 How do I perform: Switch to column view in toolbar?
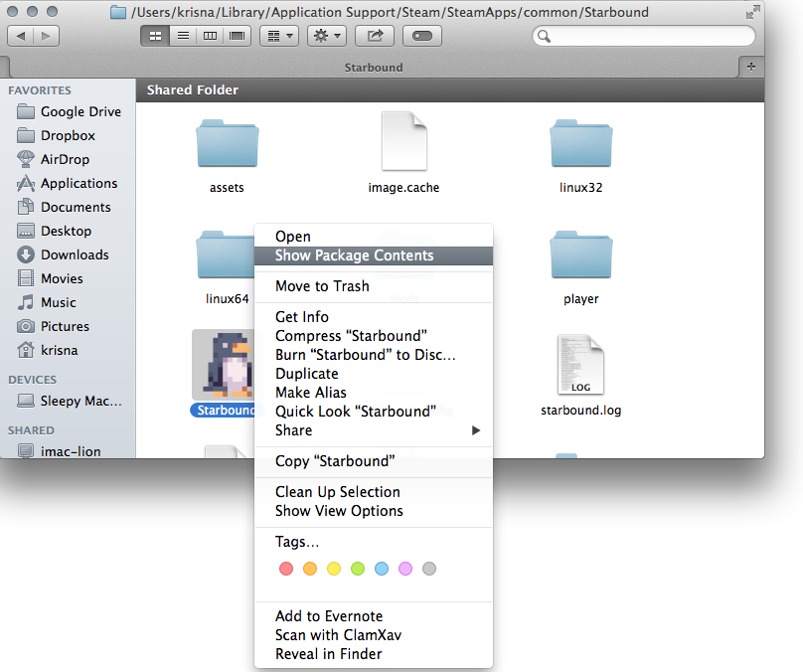click(210, 36)
